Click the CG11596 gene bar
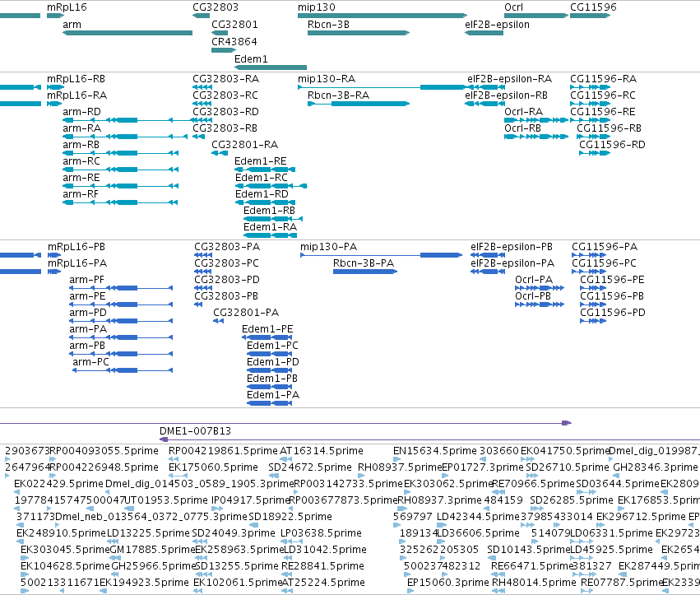This screenshot has width=700, height=595. [590, 16]
